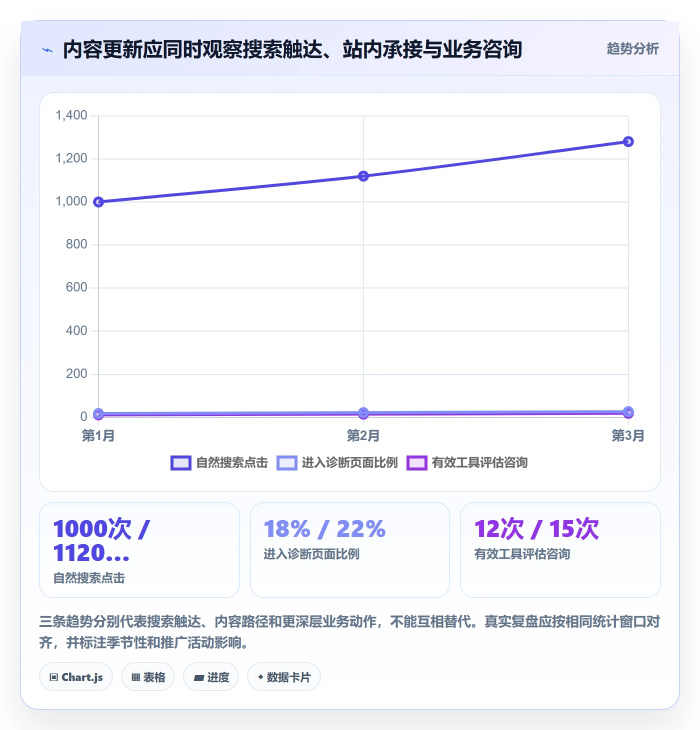Click the 1,000 y-axis value

(71, 201)
